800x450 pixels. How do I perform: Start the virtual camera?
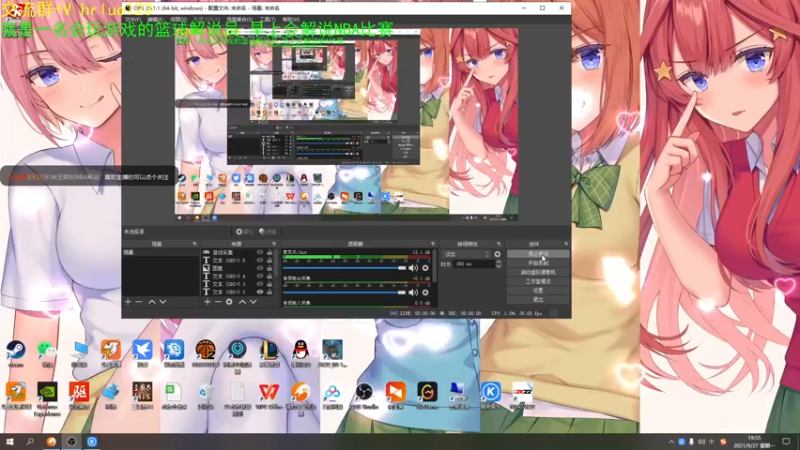[538, 272]
